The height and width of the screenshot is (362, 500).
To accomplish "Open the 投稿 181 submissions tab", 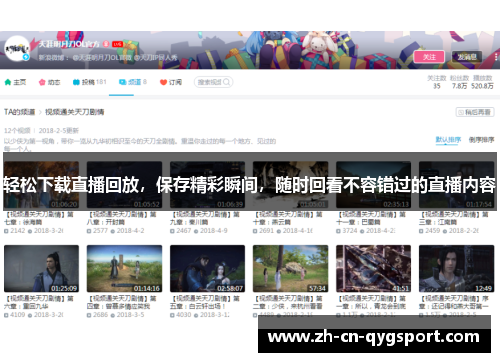I will point(89,82).
